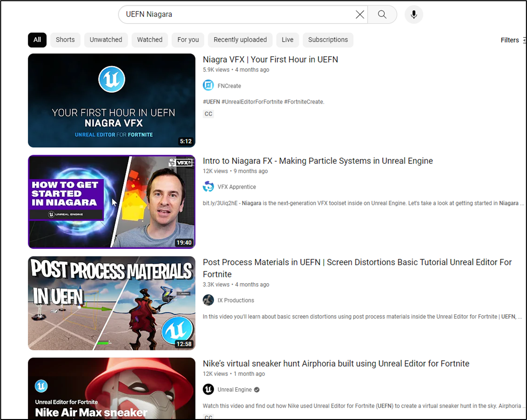Click description starting 'In this video you'll learn'
The width and height of the screenshot is (527, 420).
click(x=362, y=316)
